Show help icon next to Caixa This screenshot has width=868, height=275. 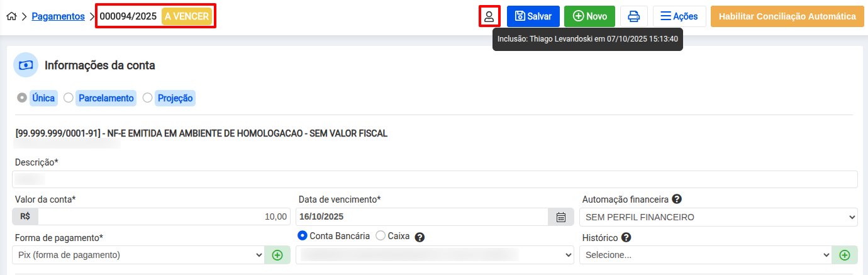coord(420,237)
